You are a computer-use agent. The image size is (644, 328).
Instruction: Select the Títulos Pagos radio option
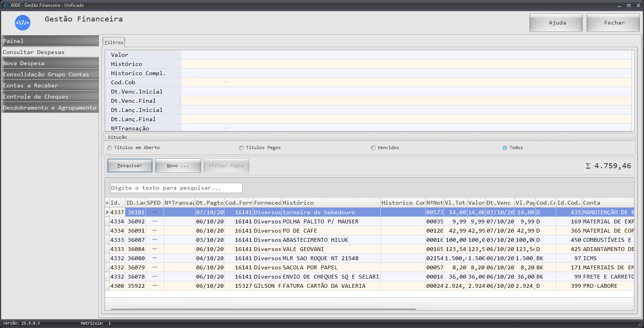tap(241, 148)
